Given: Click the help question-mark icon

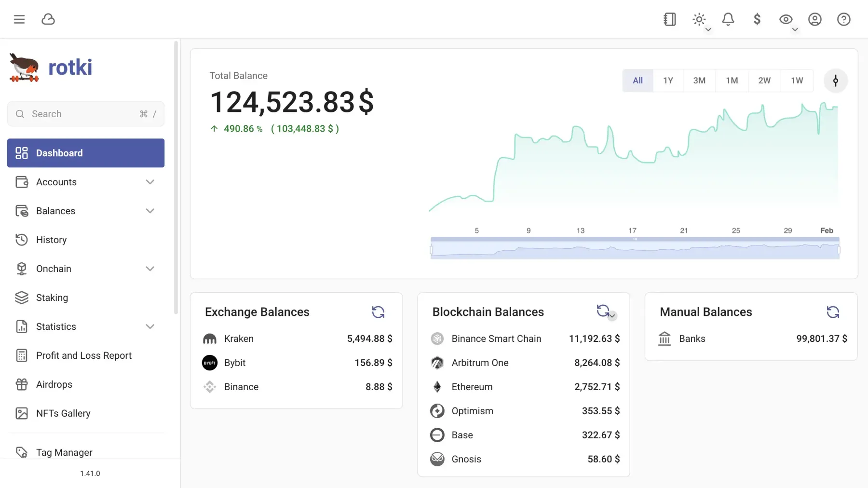Looking at the screenshot, I should (844, 19).
